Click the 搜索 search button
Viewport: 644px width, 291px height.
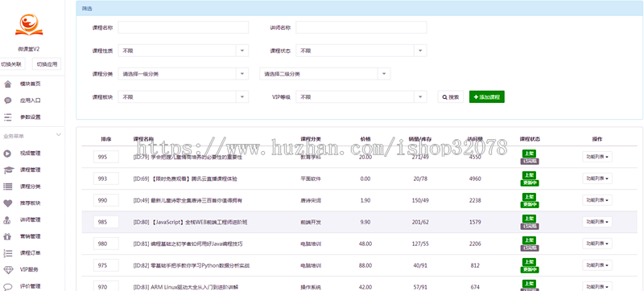tap(451, 97)
